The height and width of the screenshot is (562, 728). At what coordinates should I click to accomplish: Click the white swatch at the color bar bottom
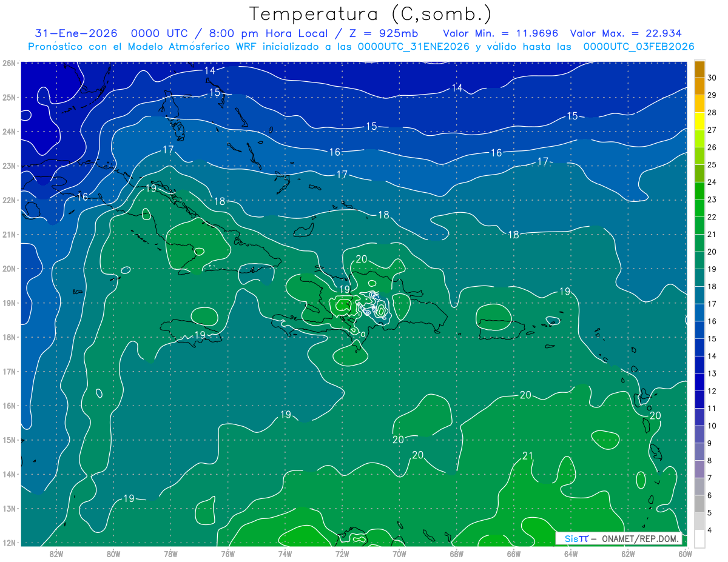699,538
